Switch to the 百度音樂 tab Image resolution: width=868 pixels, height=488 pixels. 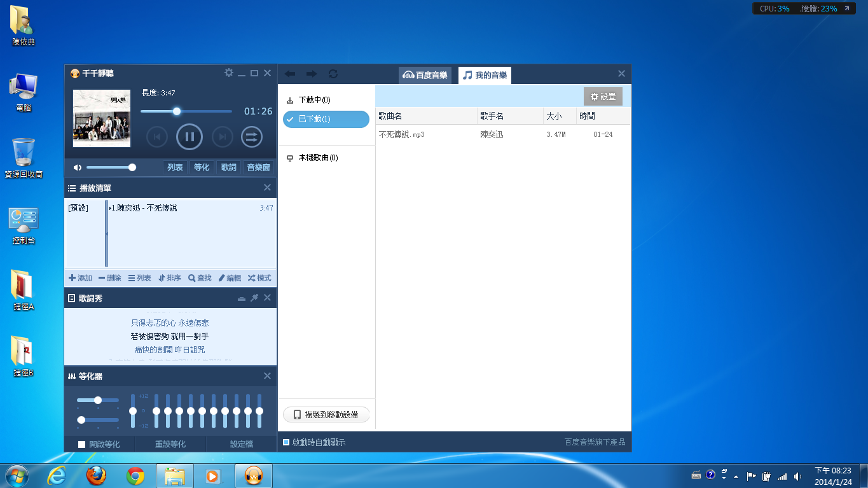pos(426,75)
